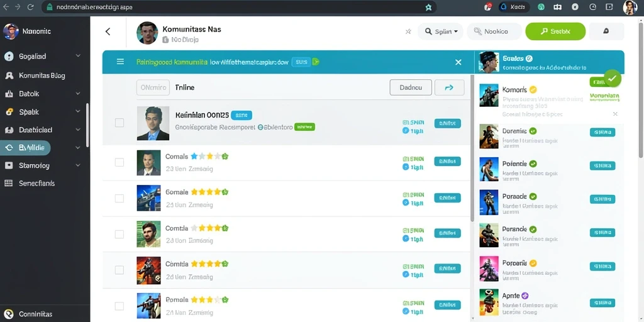Click the bell notification button
Viewport: 644px width, 322px height.
[x=607, y=31]
